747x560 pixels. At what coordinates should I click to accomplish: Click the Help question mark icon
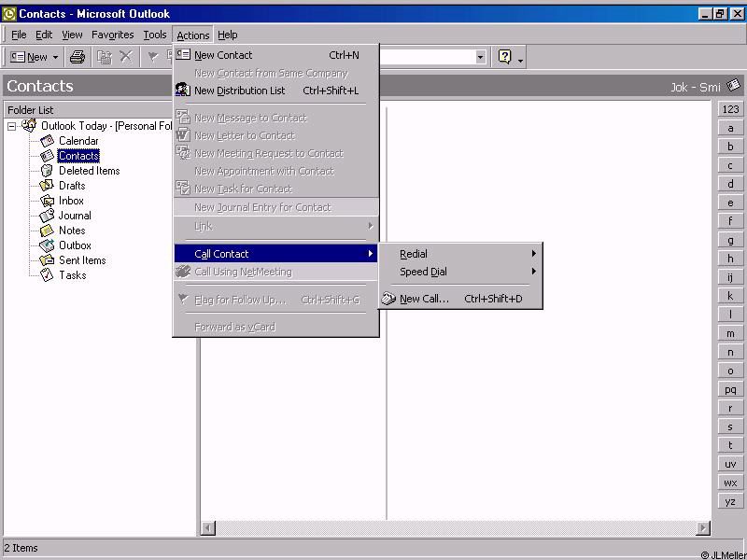pos(504,57)
